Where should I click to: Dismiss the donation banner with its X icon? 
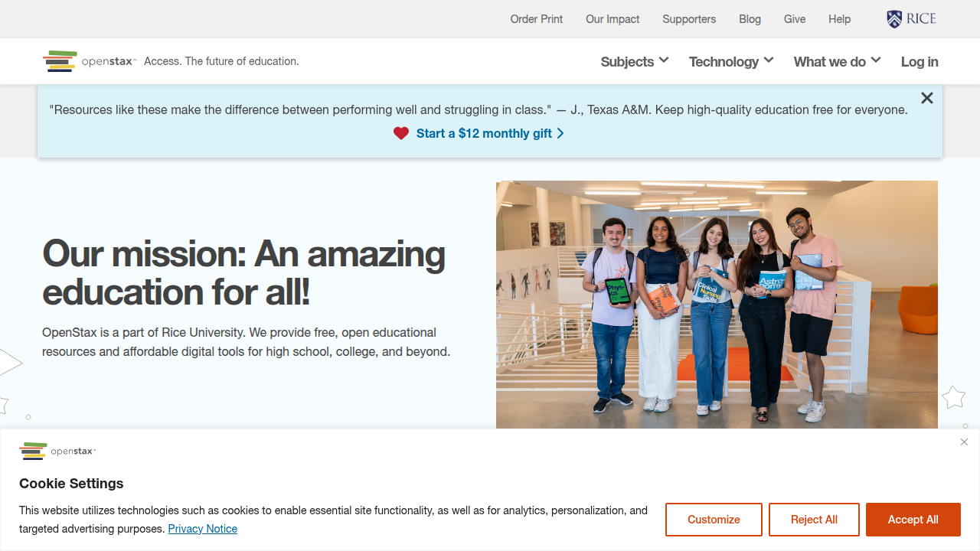pos(926,98)
